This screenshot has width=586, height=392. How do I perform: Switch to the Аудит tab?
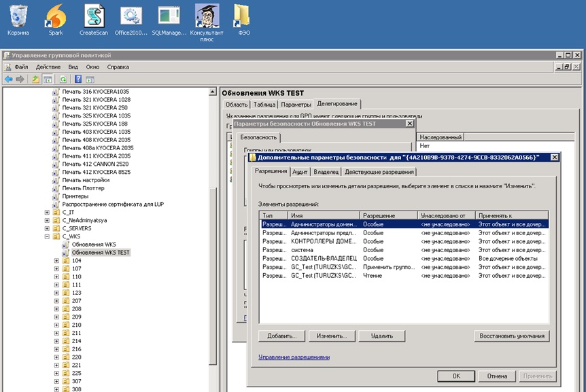coord(300,172)
